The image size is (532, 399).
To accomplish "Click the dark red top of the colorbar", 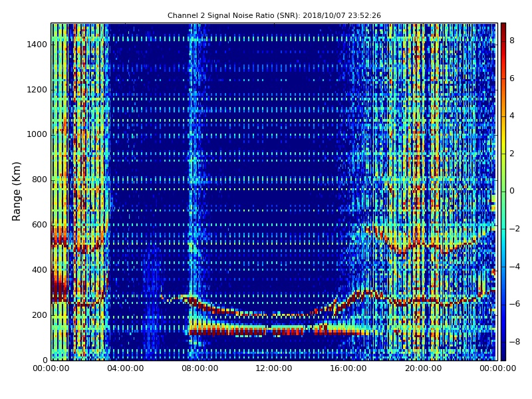I will 503,27.
